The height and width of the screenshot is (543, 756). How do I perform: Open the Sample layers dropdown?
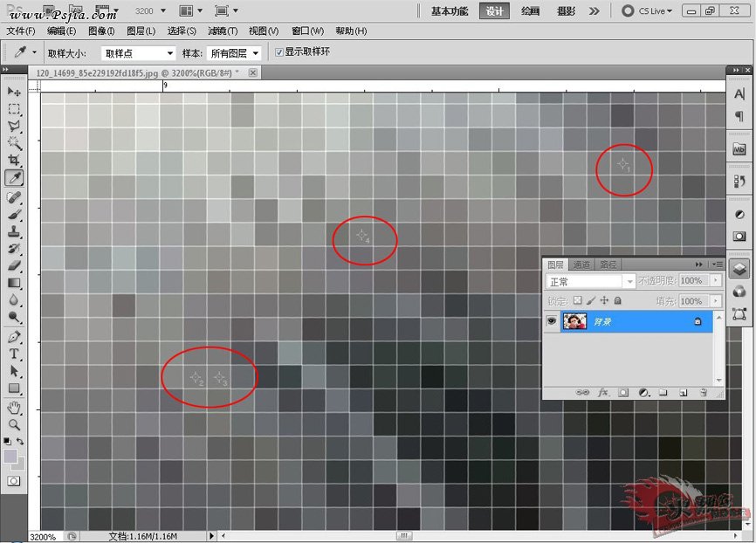pos(234,53)
